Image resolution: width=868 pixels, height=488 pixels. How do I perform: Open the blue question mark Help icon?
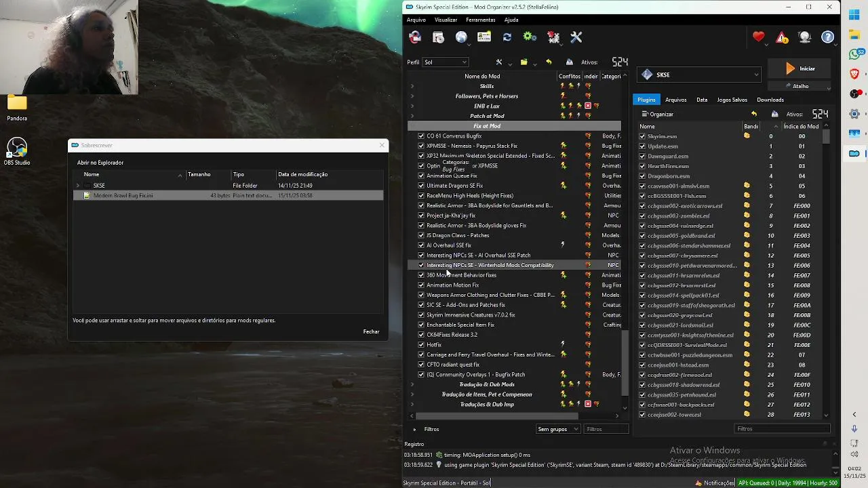(828, 37)
